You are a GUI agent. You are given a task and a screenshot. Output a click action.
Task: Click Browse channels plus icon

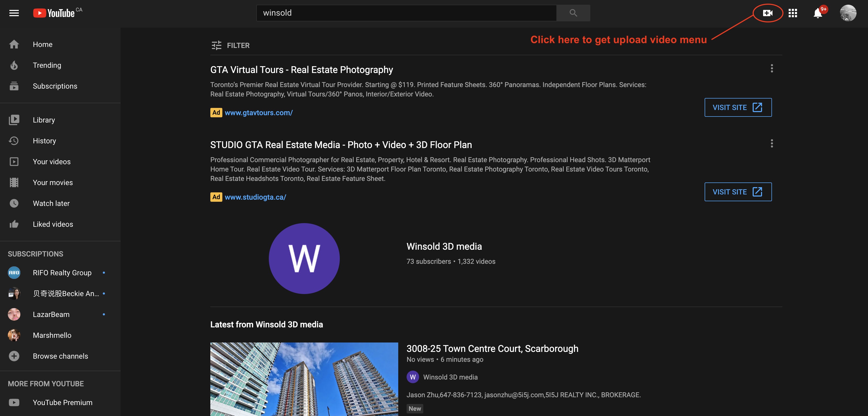[x=14, y=356]
